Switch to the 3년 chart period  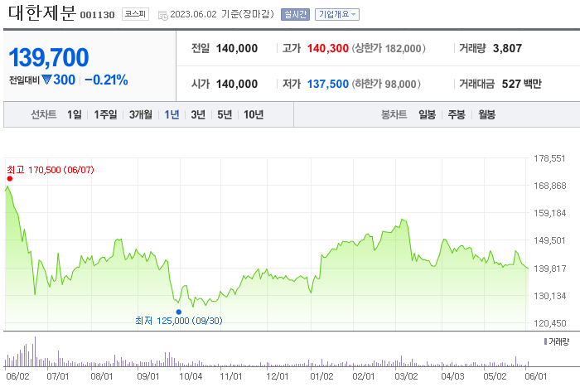click(x=198, y=114)
